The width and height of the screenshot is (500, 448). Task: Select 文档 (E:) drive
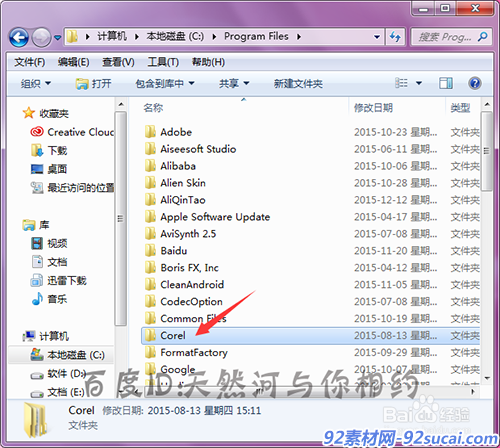(x=57, y=392)
